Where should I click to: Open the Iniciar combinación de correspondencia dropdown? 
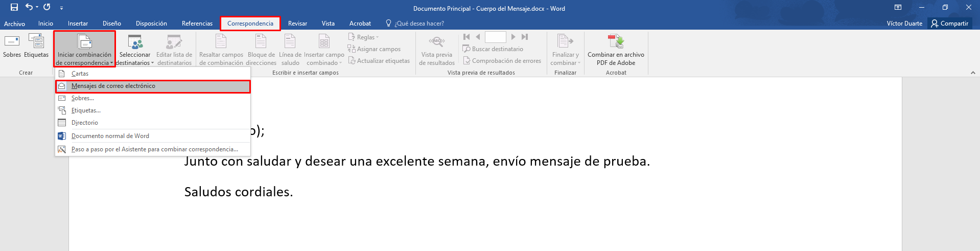(x=84, y=50)
